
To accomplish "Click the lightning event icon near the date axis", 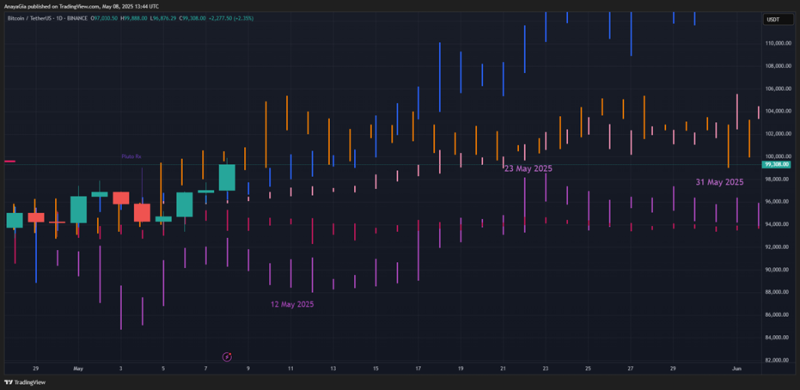I will coord(228,357).
